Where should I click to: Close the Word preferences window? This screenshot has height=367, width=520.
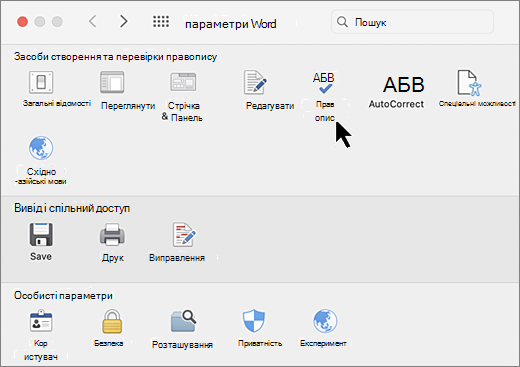click(x=22, y=22)
